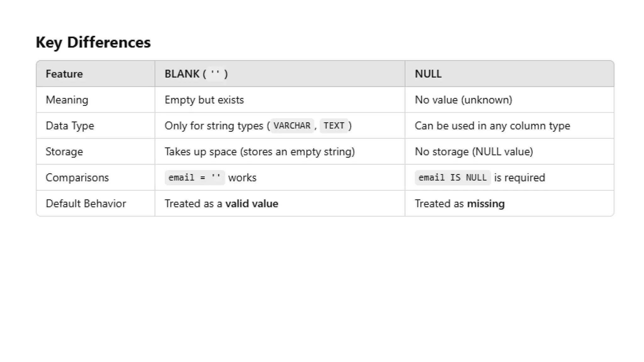Image resolution: width=644 pixels, height=362 pixels.
Task: Click the NULL column header
Action: coord(428,74)
